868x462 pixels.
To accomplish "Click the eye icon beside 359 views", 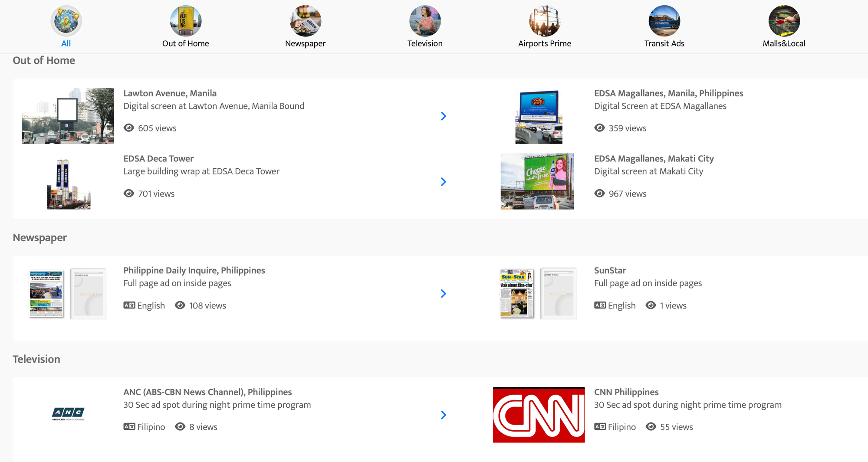I will pyautogui.click(x=599, y=128).
